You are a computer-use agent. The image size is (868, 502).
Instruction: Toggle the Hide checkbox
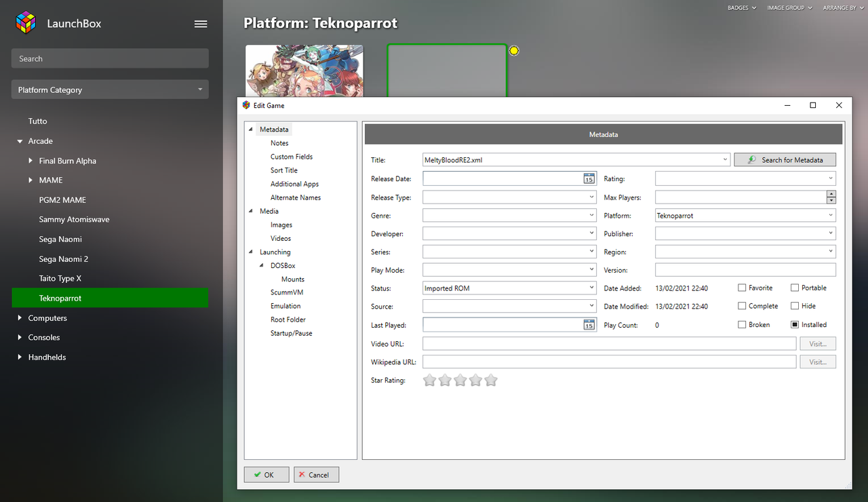click(x=795, y=306)
